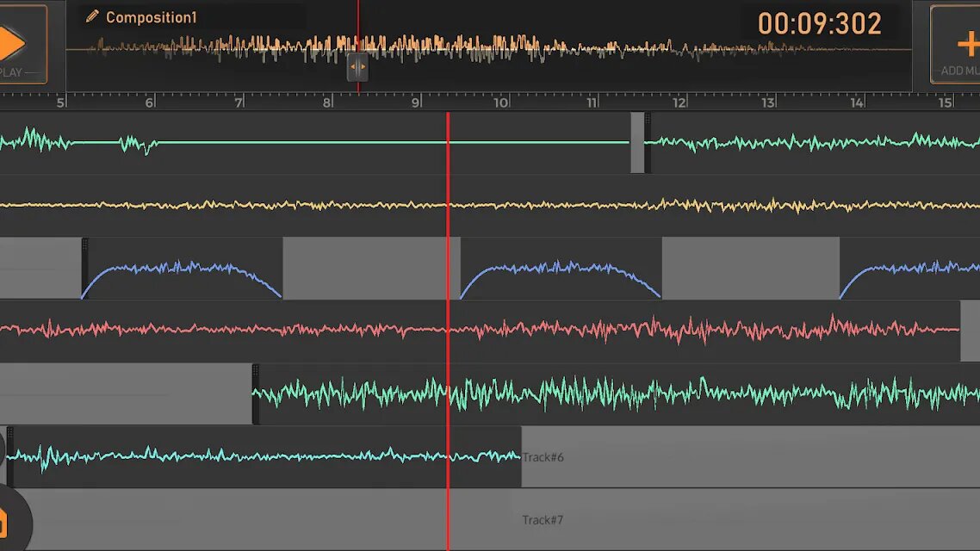The height and width of the screenshot is (551, 980).
Task: Jump to ruler mark 9
Action: [x=416, y=102]
